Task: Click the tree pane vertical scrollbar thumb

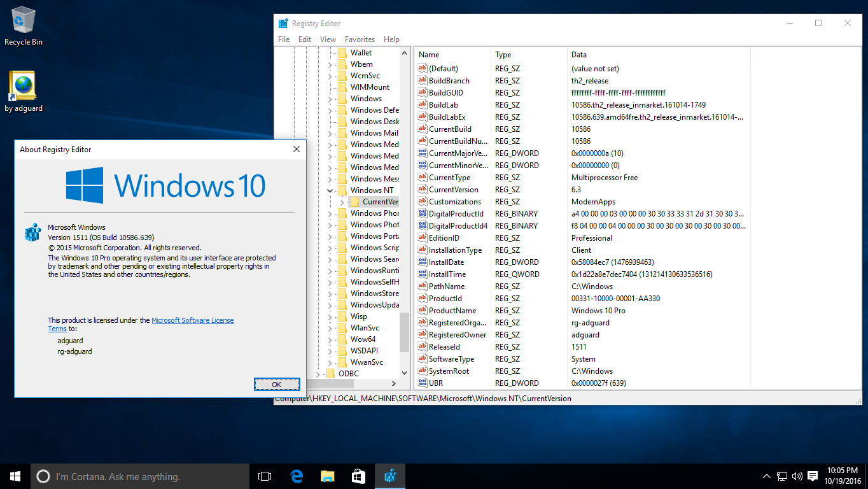Action: [x=404, y=332]
